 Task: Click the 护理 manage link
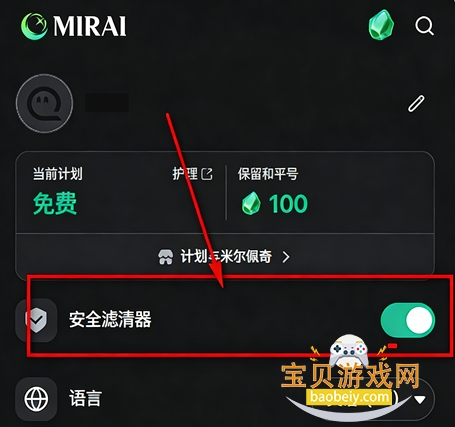point(185,174)
